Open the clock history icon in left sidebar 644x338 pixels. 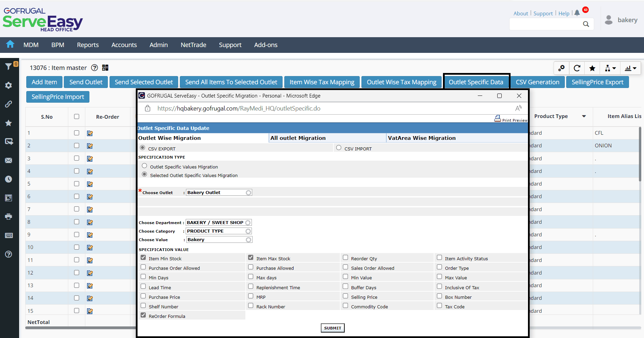pos(9,179)
